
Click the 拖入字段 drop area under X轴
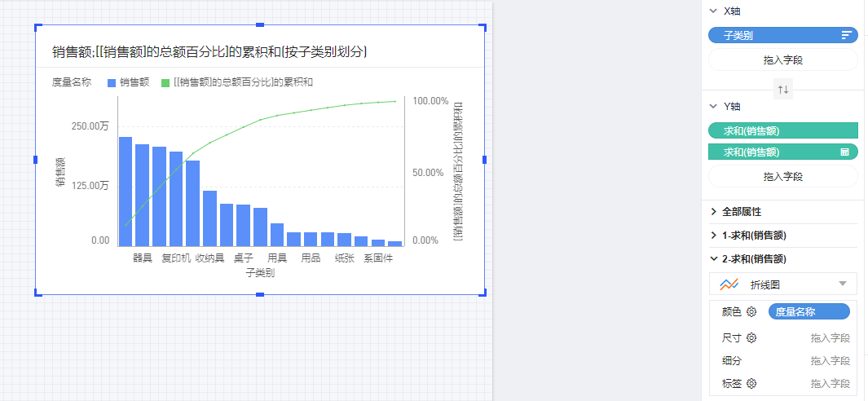(x=782, y=59)
